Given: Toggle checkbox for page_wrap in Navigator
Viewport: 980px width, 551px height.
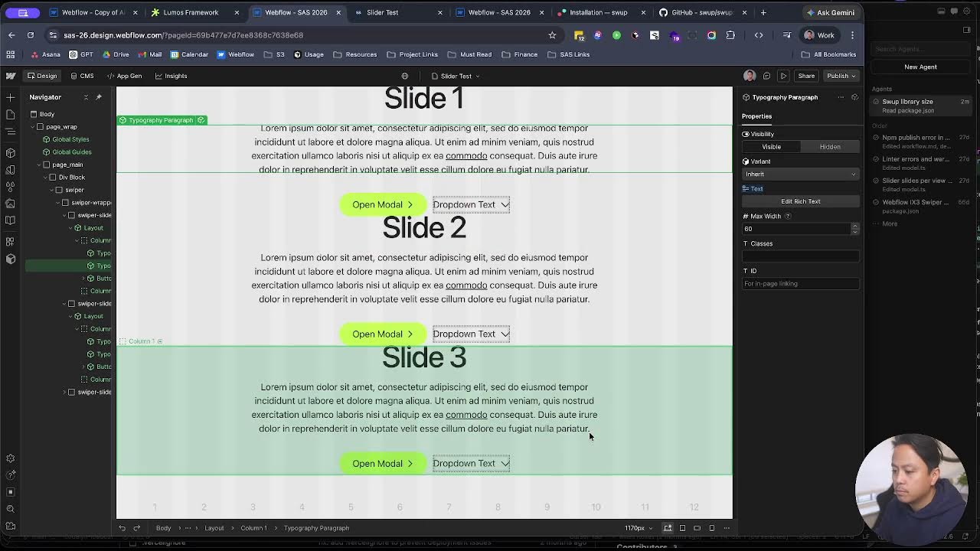Looking at the screenshot, I should [x=41, y=127].
